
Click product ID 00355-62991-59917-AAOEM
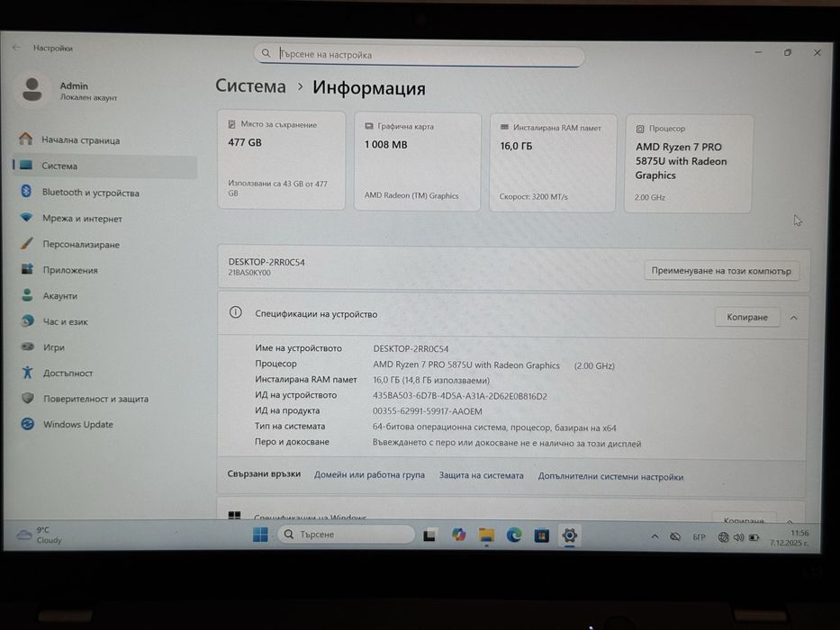point(427,411)
